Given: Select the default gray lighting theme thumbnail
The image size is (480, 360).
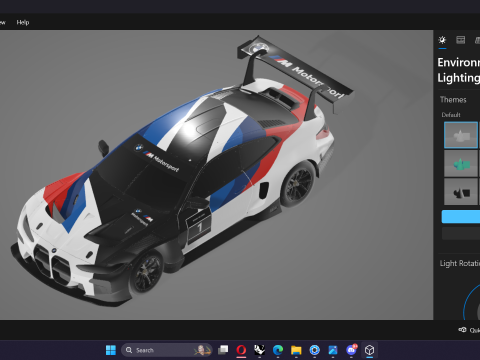Looking at the screenshot, I should point(461,135).
